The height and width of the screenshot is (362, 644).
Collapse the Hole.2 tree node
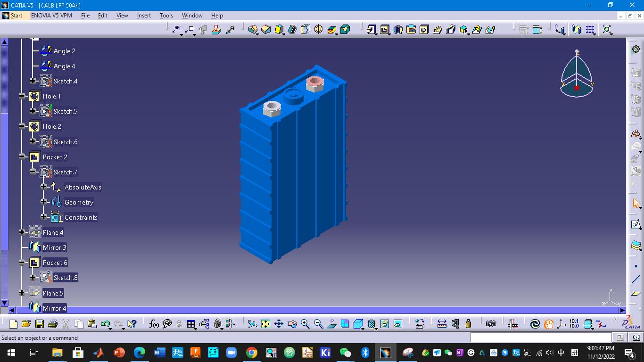pos(22,126)
